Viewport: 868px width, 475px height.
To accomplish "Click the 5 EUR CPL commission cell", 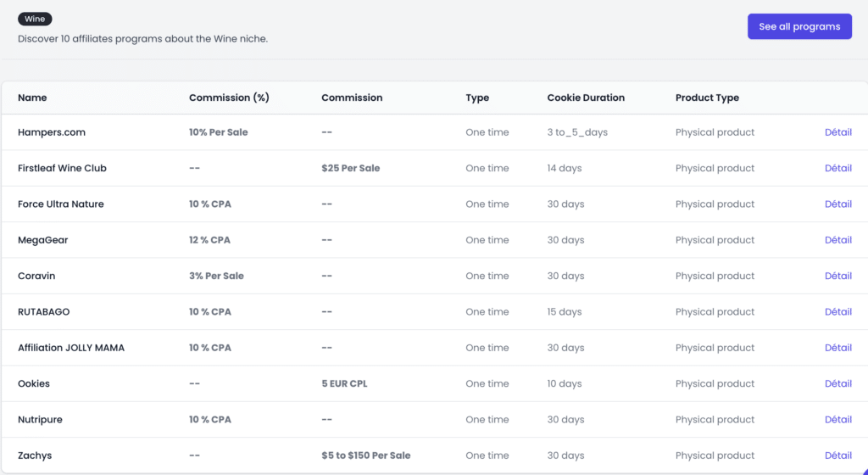I will click(x=344, y=383).
